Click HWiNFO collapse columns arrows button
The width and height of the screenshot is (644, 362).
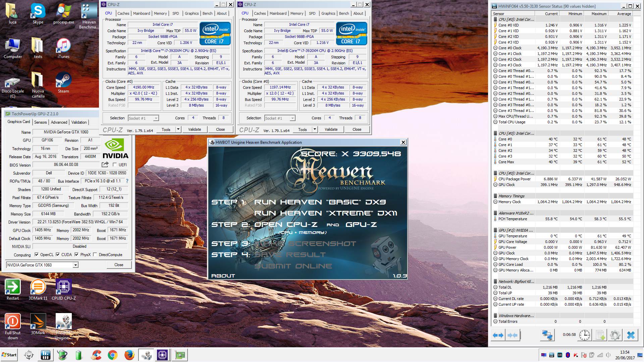513,335
